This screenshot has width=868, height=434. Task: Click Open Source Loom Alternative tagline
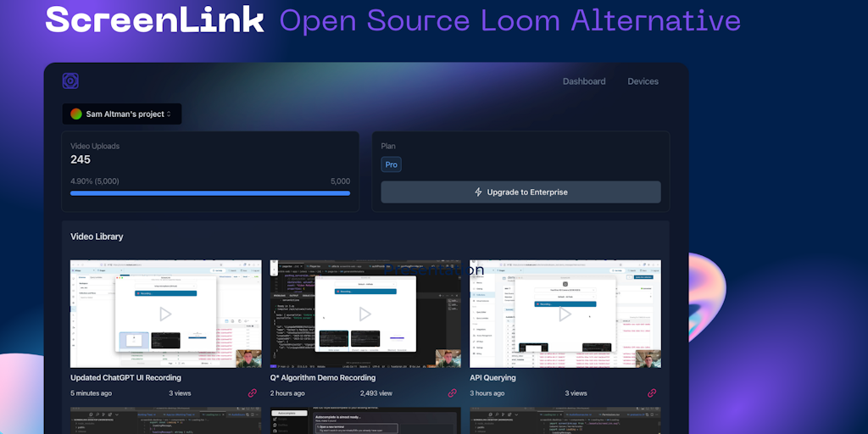pyautogui.click(x=509, y=21)
